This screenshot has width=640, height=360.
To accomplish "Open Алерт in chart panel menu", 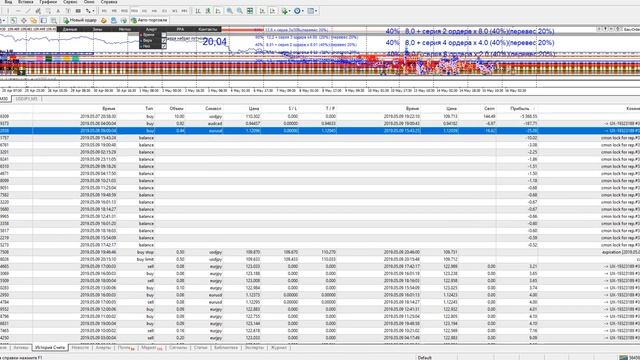I will pos(151,29).
